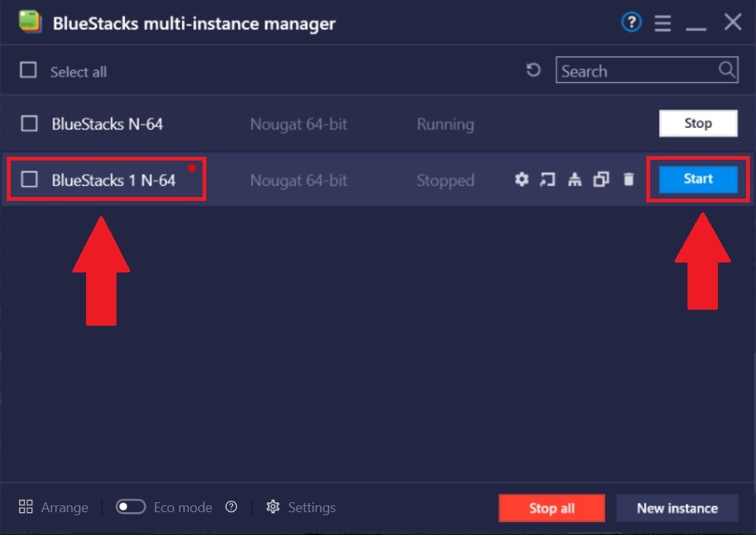Check the Select all checkbox
Screen dimensions: 756x535
click(x=28, y=71)
